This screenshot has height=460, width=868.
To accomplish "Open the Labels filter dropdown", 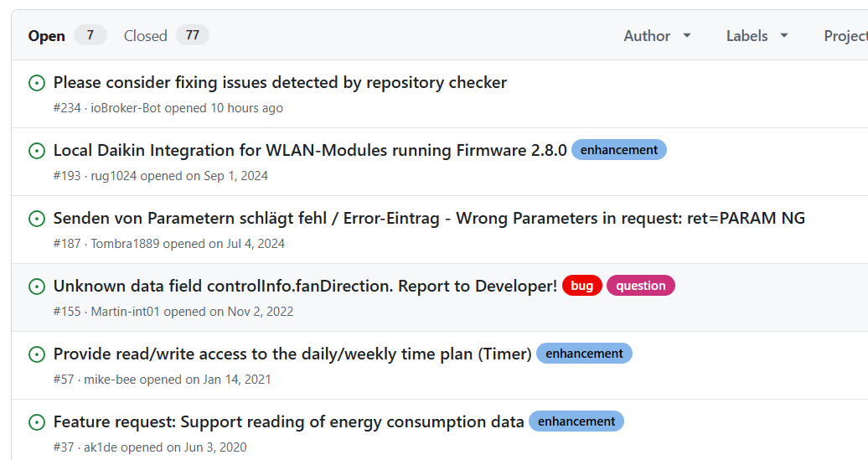I will (757, 36).
